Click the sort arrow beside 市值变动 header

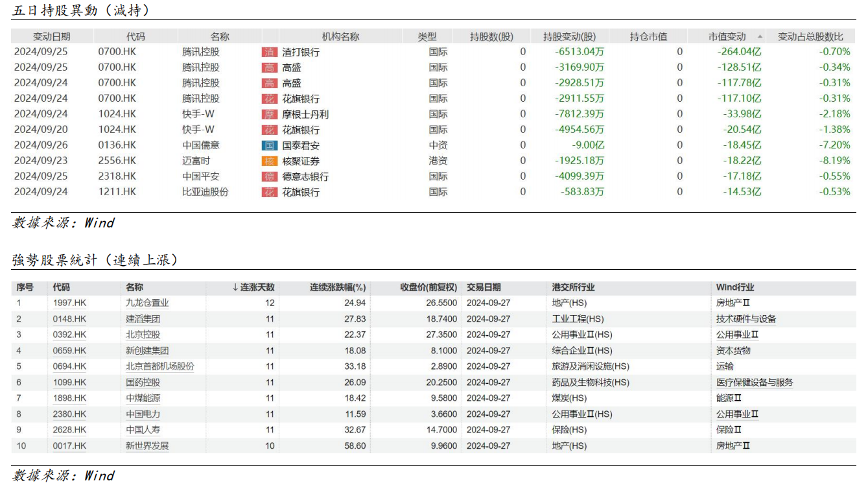tap(760, 37)
